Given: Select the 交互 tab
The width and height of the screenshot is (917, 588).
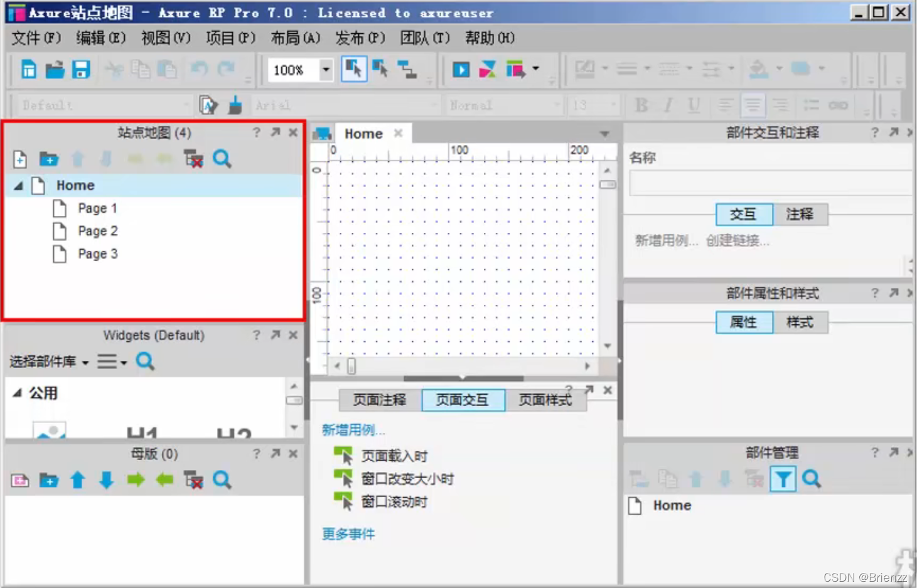Looking at the screenshot, I should pos(744,214).
